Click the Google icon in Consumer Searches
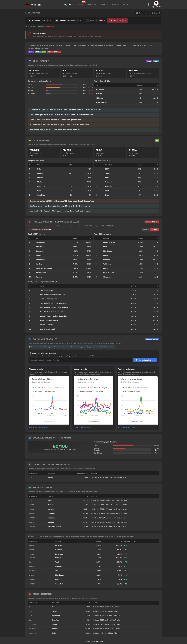 pyautogui.click(x=30, y=339)
